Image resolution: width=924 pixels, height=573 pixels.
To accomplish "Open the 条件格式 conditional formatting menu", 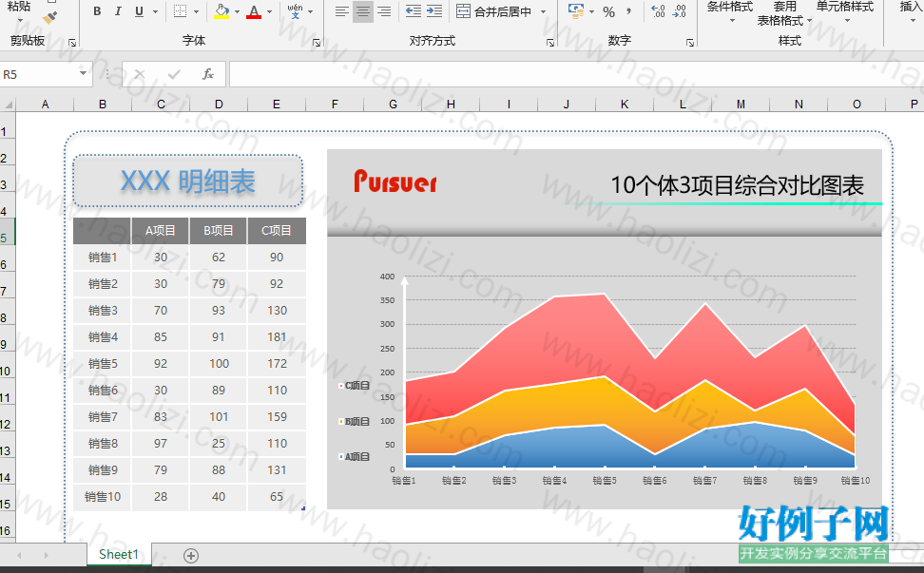I will point(730,12).
